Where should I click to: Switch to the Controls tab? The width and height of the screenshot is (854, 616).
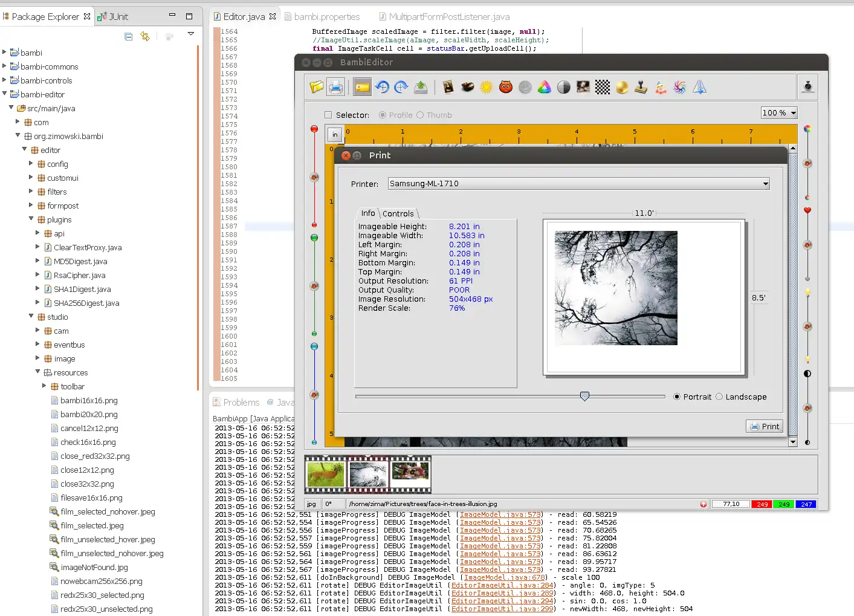[398, 213]
